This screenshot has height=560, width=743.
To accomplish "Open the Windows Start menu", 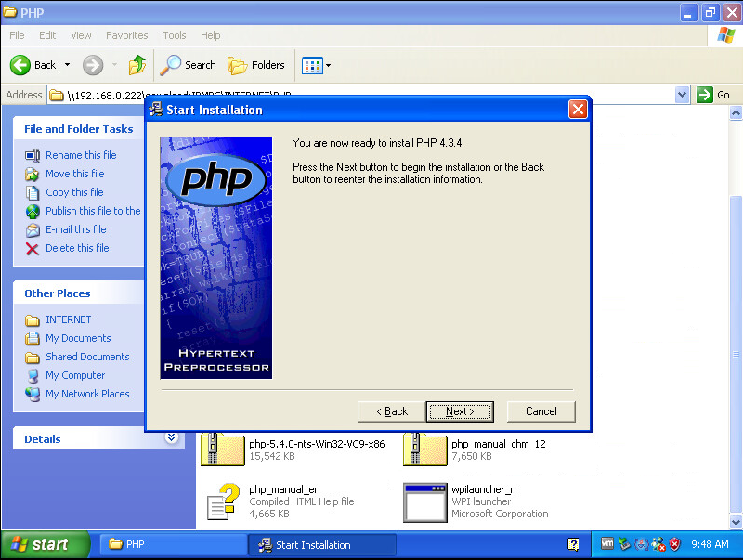I will coord(45,545).
